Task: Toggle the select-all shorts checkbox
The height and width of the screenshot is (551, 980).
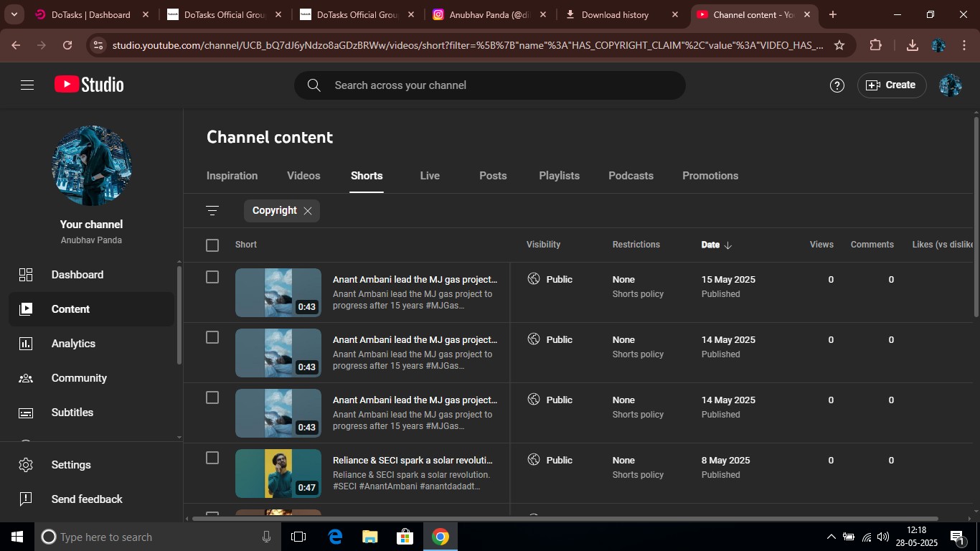Action: click(212, 245)
